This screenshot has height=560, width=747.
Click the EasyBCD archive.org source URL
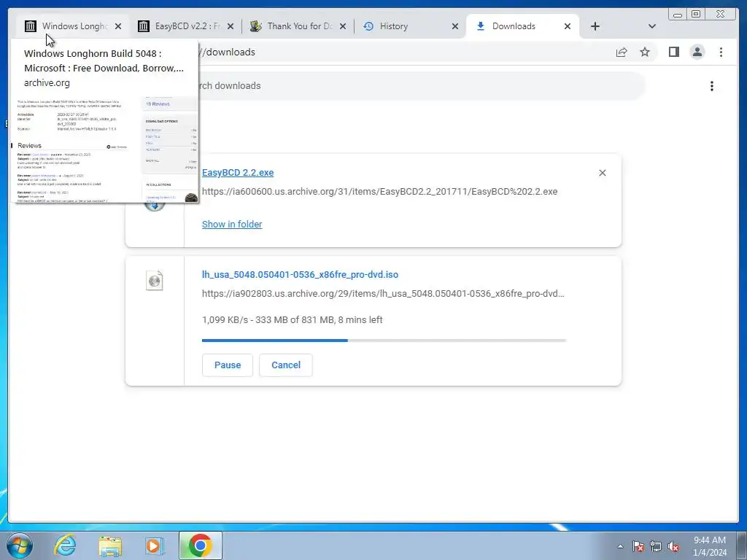pos(379,192)
